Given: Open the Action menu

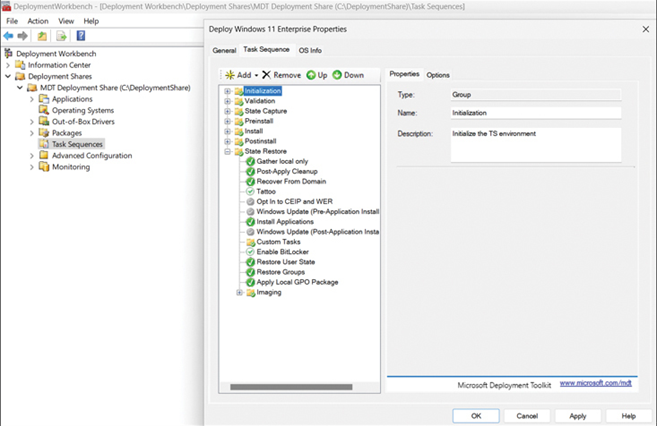Looking at the screenshot, I should coord(38,21).
